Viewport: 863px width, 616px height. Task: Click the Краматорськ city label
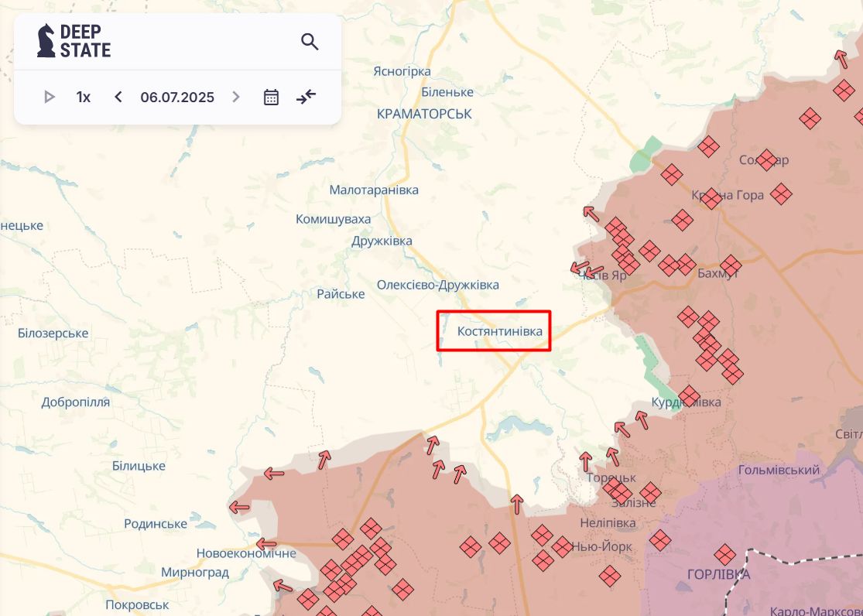(424, 114)
